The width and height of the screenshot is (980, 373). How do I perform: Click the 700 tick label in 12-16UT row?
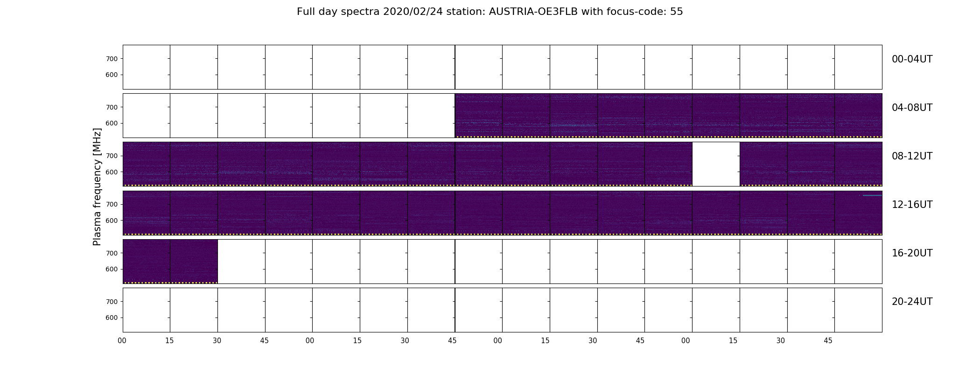click(x=112, y=204)
